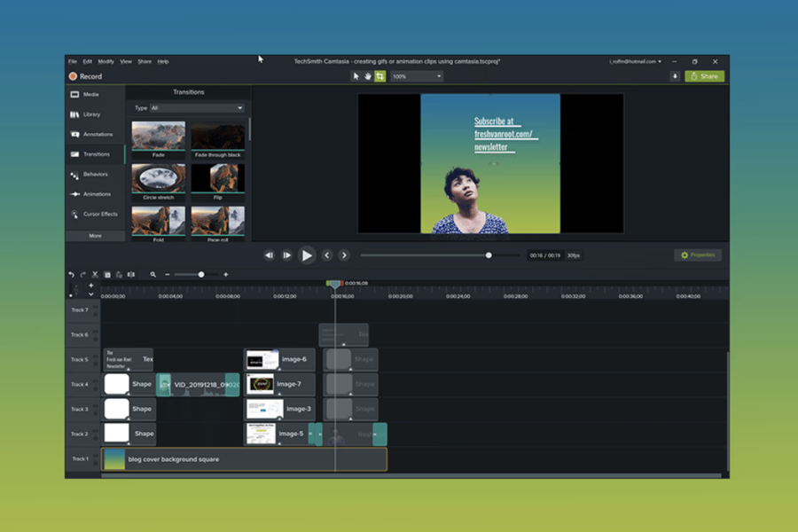Select the Fade transition thumbnail
Image resolution: width=798 pixels, height=532 pixels.
[159, 139]
